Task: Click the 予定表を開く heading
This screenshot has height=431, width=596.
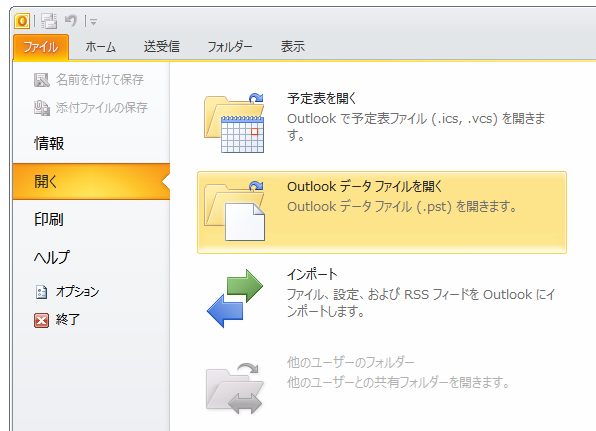Action: [321, 98]
